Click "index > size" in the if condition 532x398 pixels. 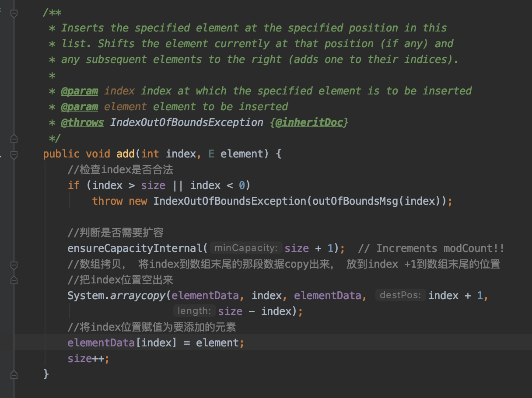pos(129,185)
